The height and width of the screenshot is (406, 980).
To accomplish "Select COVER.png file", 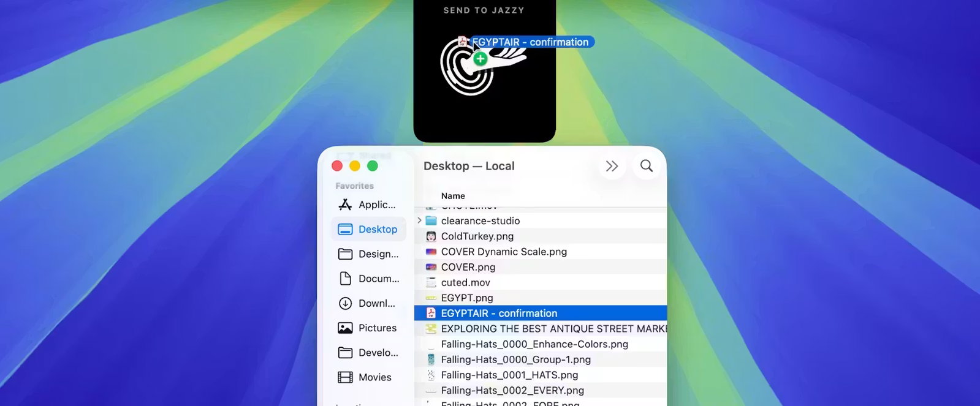I will 541,267.
